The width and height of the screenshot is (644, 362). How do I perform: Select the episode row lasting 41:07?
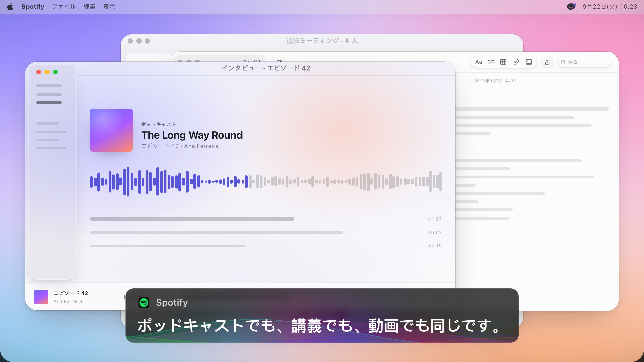pyautogui.click(x=266, y=219)
